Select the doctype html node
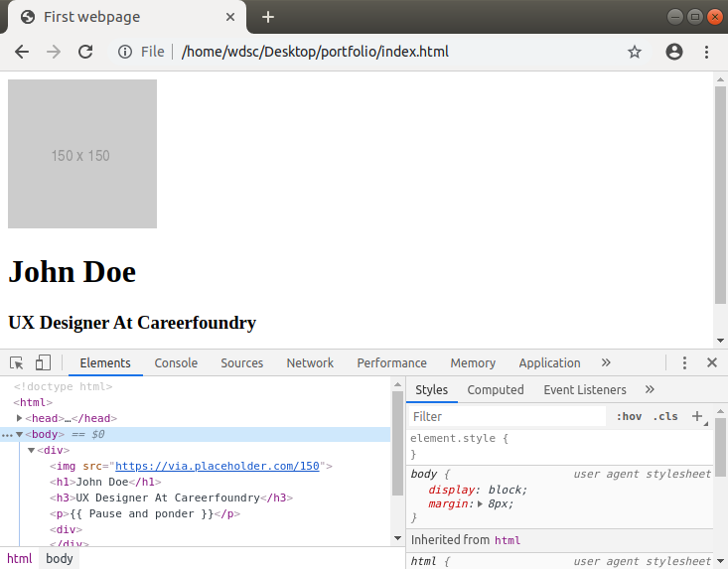The image size is (728, 569). pyautogui.click(x=63, y=386)
